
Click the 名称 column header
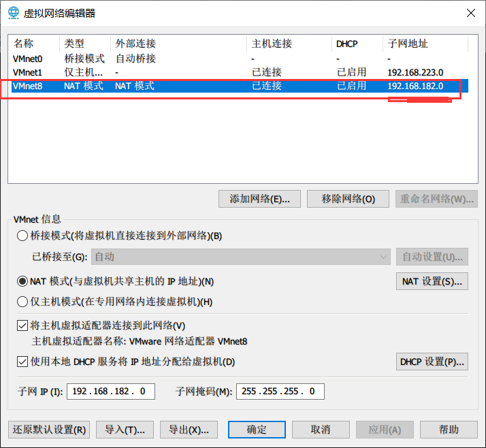(x=34, y=44)
